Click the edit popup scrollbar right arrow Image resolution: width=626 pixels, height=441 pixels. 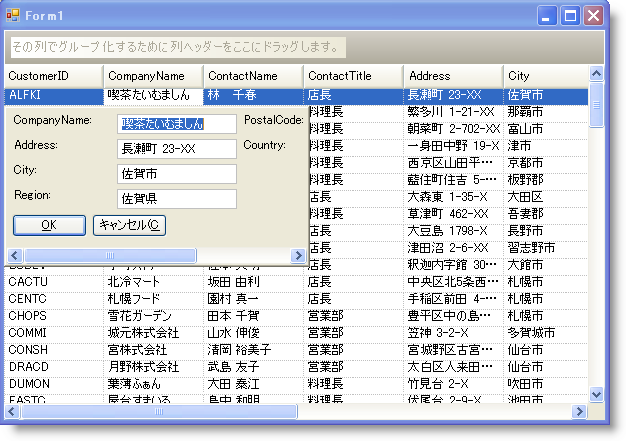[x=298, y=256]
